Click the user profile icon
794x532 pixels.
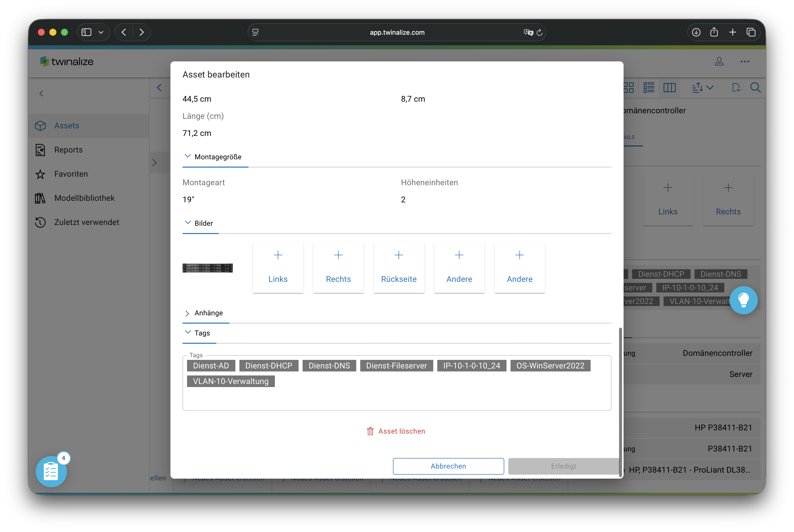(719, 61)
